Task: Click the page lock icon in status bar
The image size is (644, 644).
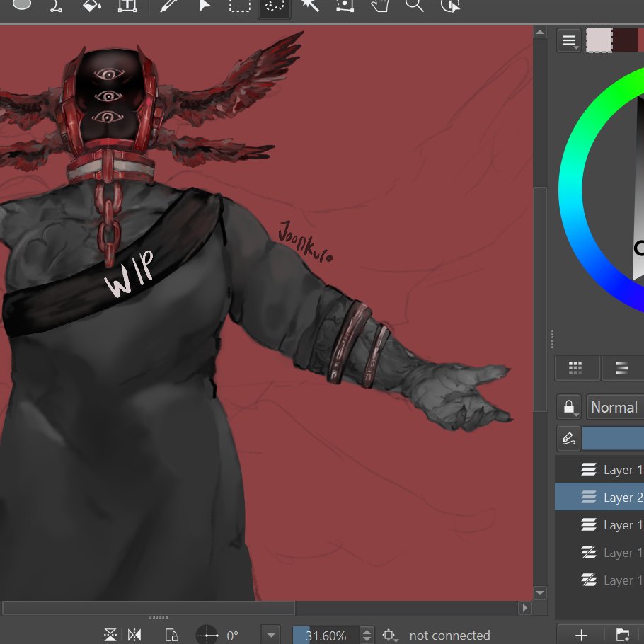Action: coord(171,635)
